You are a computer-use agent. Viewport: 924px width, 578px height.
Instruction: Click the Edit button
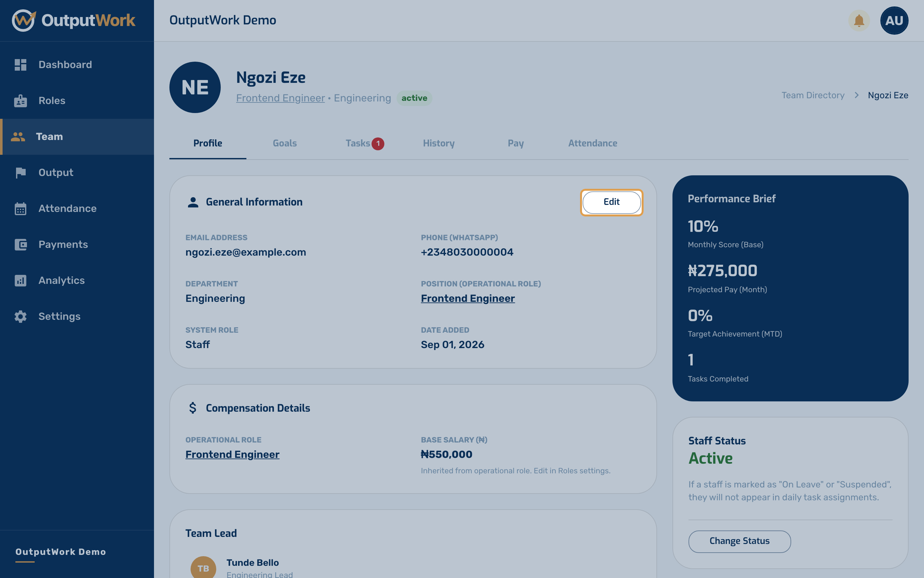click(611, 202)
